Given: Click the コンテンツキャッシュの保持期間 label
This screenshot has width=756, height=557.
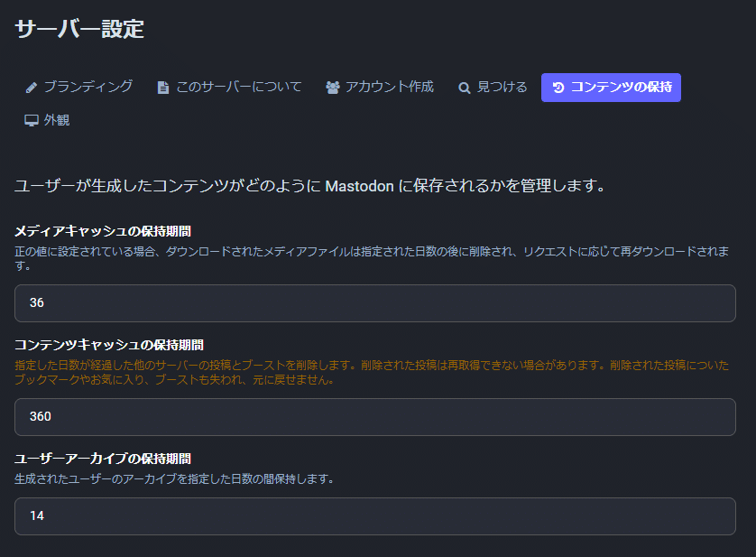Looking at the screenshot, I should [109, 345].
